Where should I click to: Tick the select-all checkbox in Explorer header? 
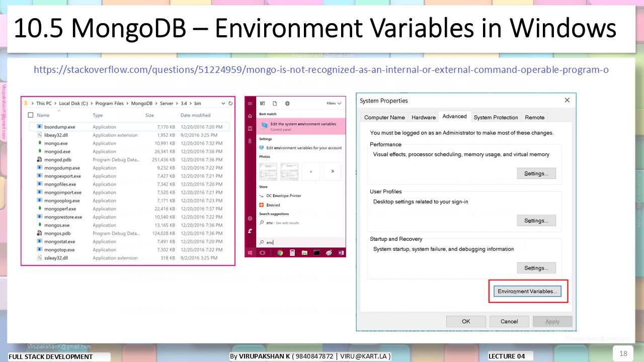pos(31,115)
